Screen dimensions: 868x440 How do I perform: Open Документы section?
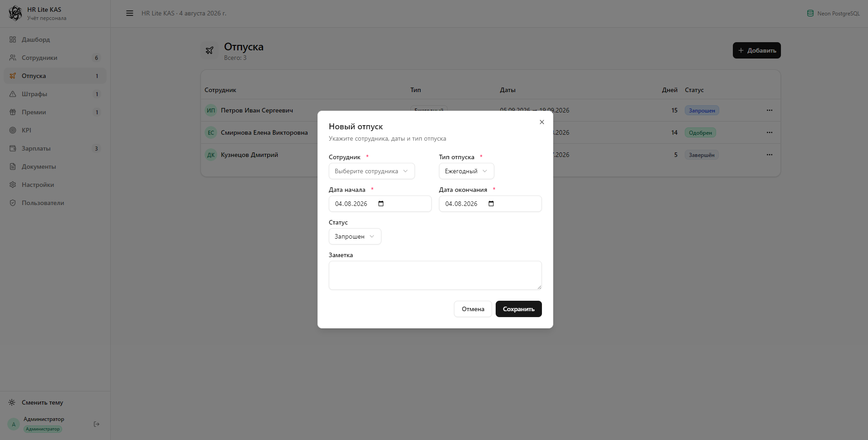[55, 166]
